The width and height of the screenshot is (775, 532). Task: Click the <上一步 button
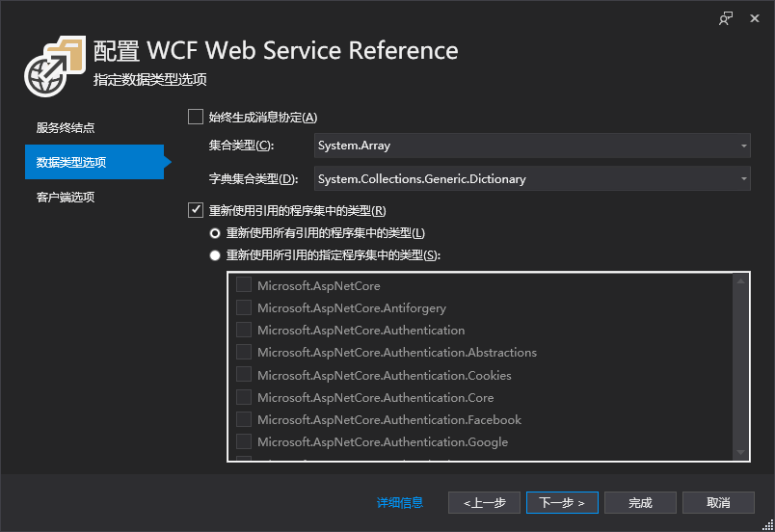pos(484,503)
